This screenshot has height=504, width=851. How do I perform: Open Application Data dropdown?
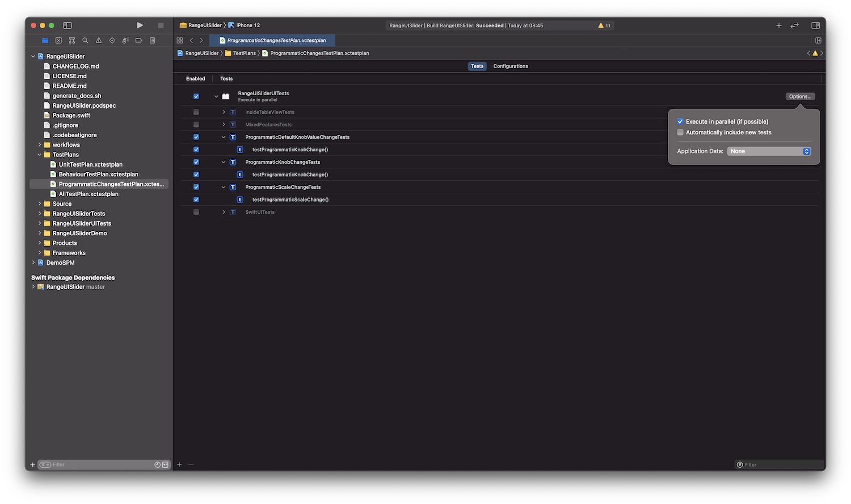click(x=769, y=151)
